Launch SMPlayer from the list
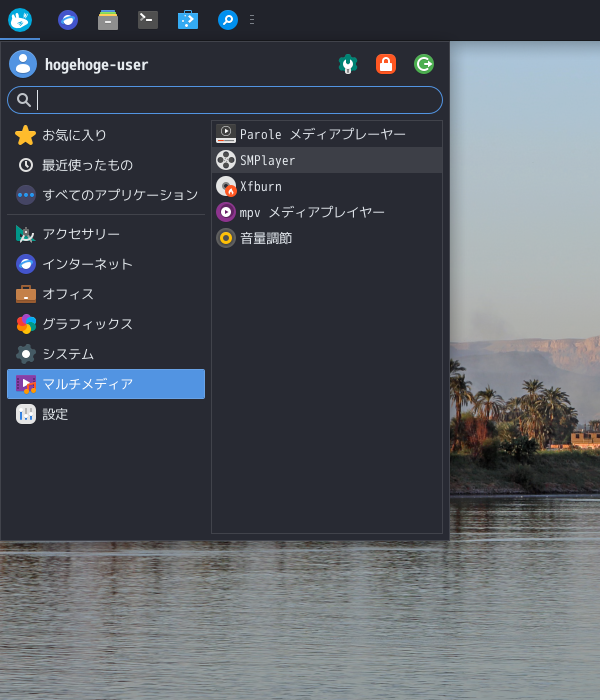The image size is (600, 700). coord(327,160)
